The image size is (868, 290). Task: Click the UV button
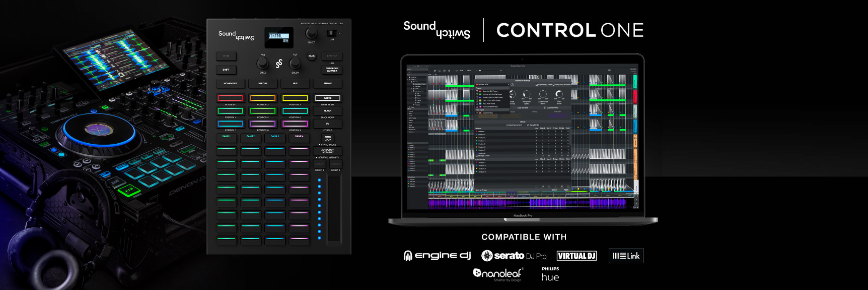(328, 124)
